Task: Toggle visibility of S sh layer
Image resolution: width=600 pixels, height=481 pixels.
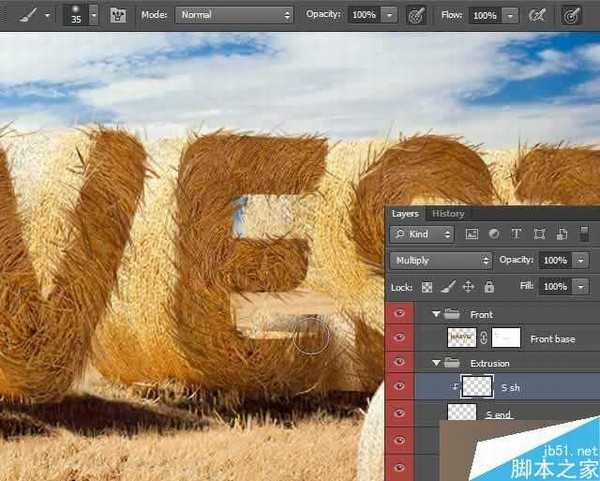Action: coord(401,388)
